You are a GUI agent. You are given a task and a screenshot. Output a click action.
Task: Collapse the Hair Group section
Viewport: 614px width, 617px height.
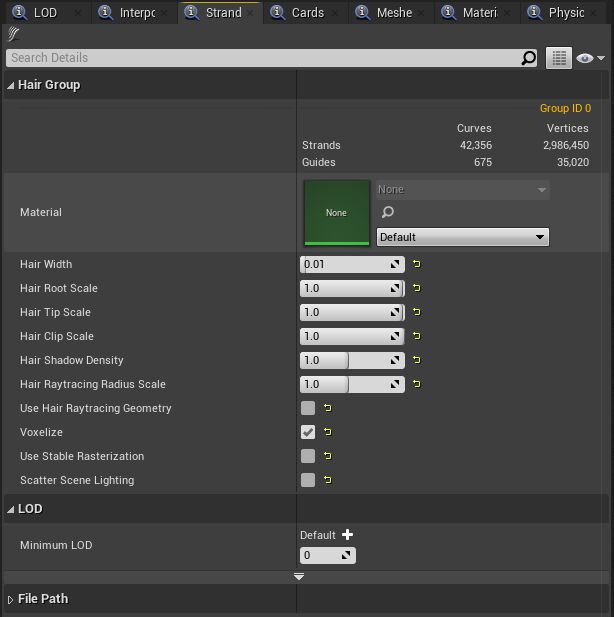point(11,85)
